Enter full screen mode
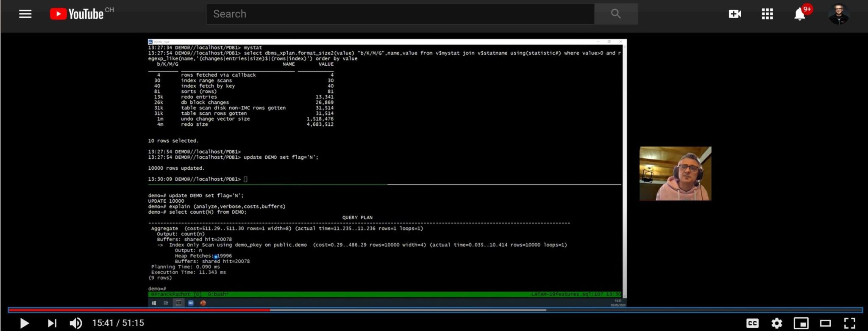The height and width of the screenshot is (331, 868). (849, 323)
